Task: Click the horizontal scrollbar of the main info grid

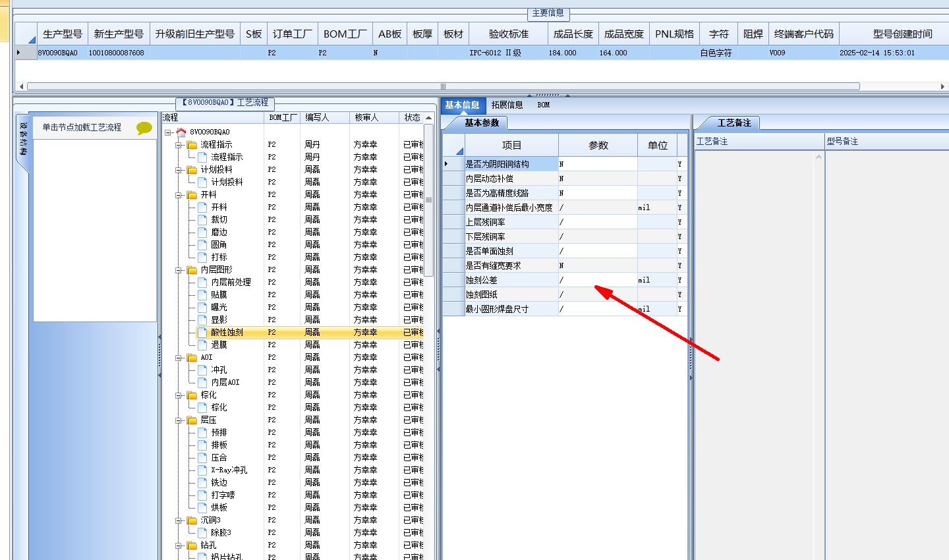Action: 443,86
